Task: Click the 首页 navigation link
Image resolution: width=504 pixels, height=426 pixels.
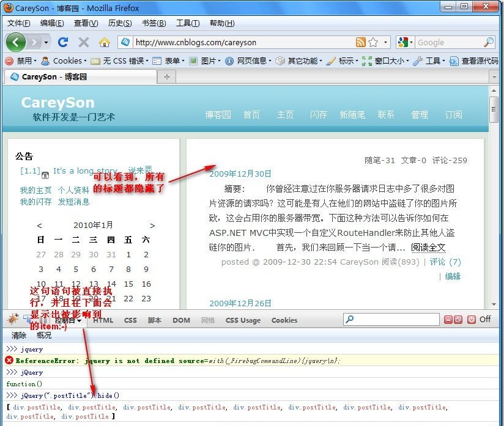Action: [x=251, y=115]
